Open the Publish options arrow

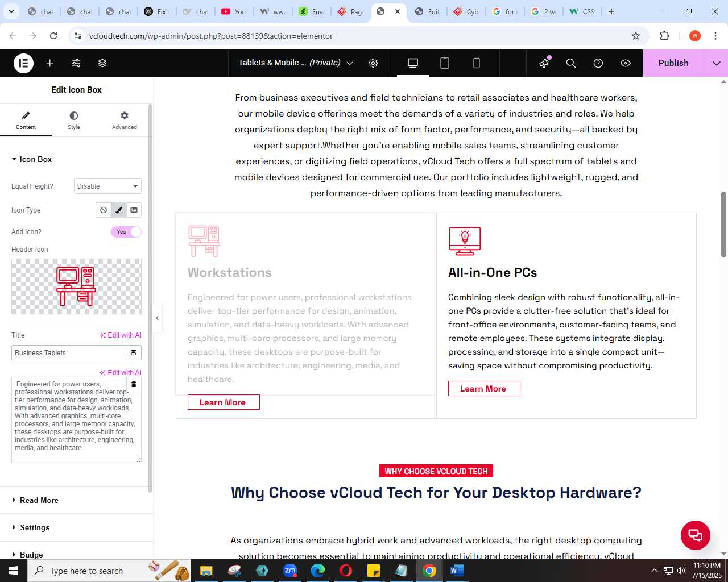(717, 63)
